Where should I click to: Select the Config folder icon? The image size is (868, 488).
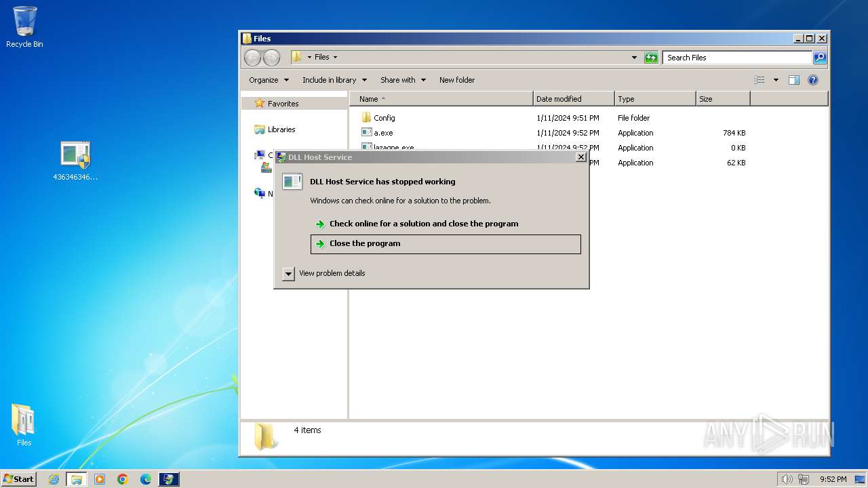(367, 118)
